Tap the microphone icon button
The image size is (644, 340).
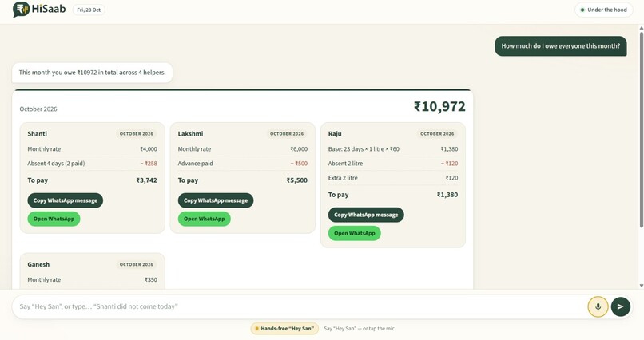point(598,306)
